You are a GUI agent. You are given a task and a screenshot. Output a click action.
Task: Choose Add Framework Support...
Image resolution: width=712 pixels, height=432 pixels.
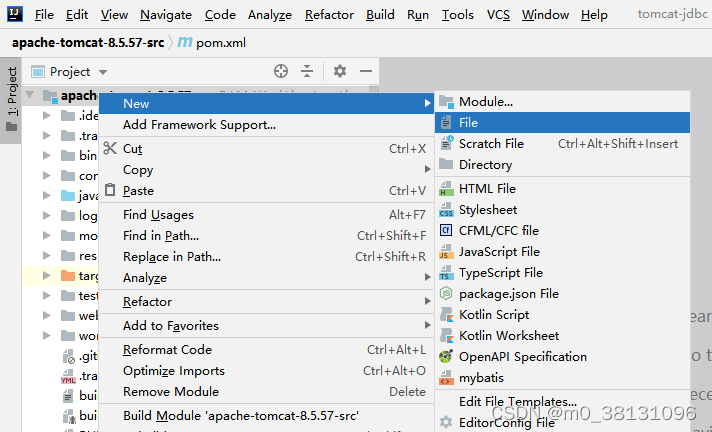coord(267,124)
